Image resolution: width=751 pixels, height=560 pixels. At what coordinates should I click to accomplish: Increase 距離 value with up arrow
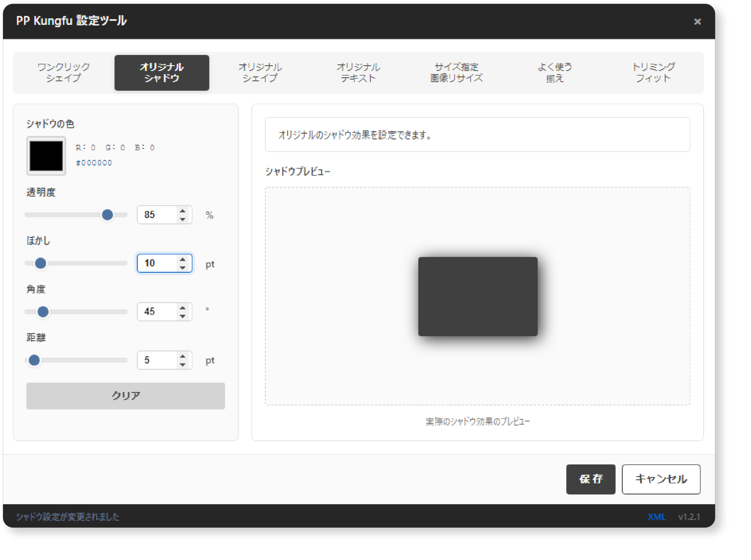tap(182, 356)
